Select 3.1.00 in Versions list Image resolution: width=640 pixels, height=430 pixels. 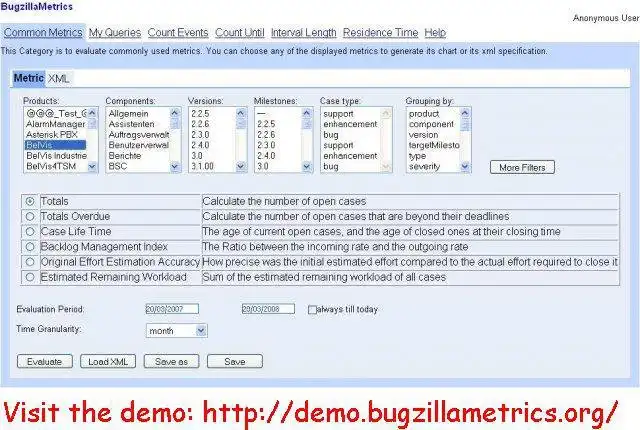[x=212, y=166]
